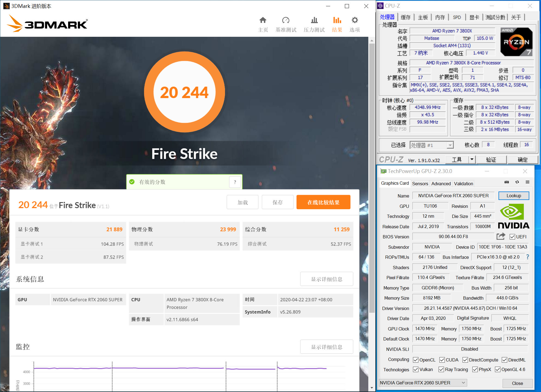Select the 结果 results view

337,23
